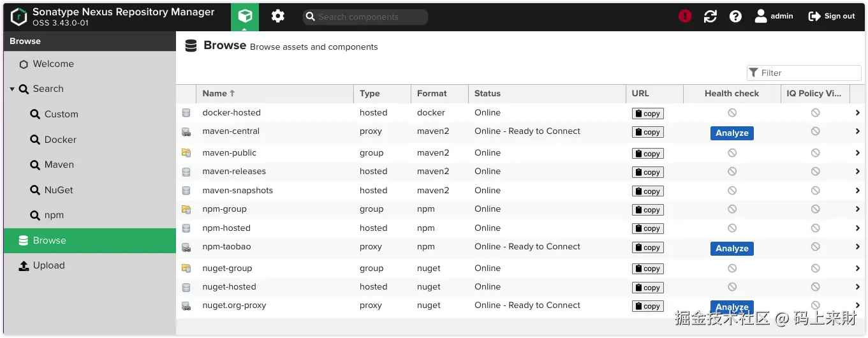Open npm-hosted row arrow
868x338 pixels.
pyautogui.click(x=858, y=228)
